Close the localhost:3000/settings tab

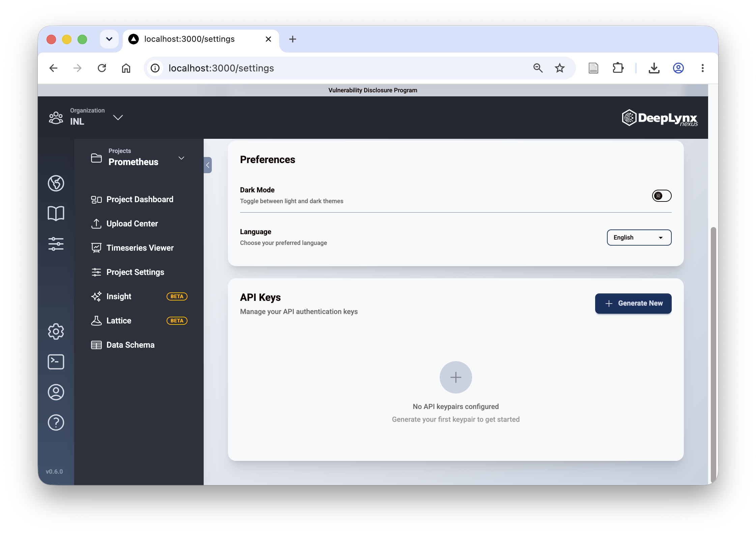coord(268,39)
